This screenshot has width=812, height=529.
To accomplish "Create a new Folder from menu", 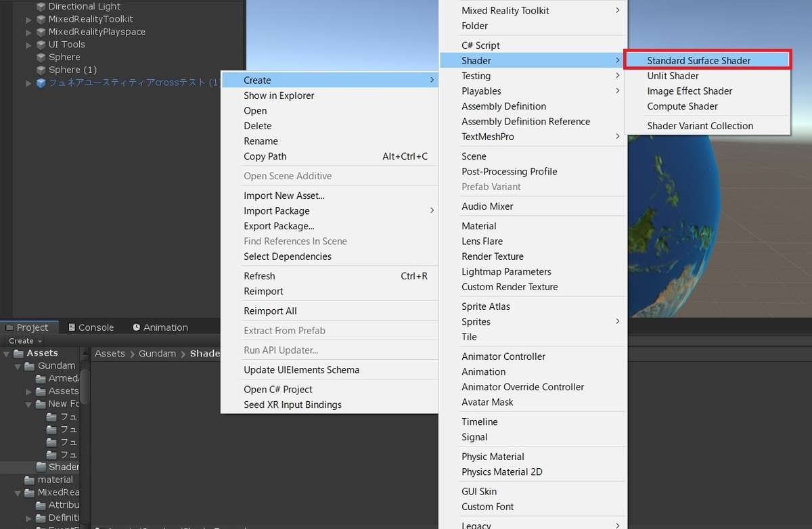I will [x=533, y=26].
